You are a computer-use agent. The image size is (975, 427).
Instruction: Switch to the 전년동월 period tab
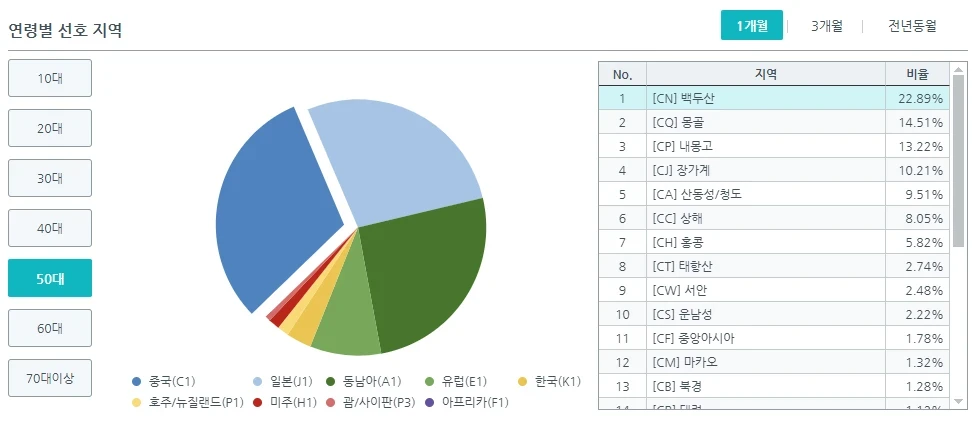point(912,26)
